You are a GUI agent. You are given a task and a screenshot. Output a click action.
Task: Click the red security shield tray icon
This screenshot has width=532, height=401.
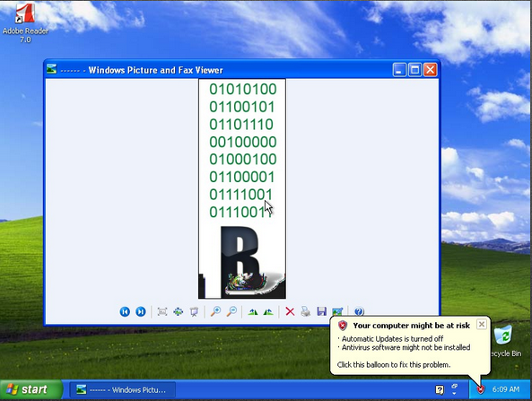coord(481,389)
